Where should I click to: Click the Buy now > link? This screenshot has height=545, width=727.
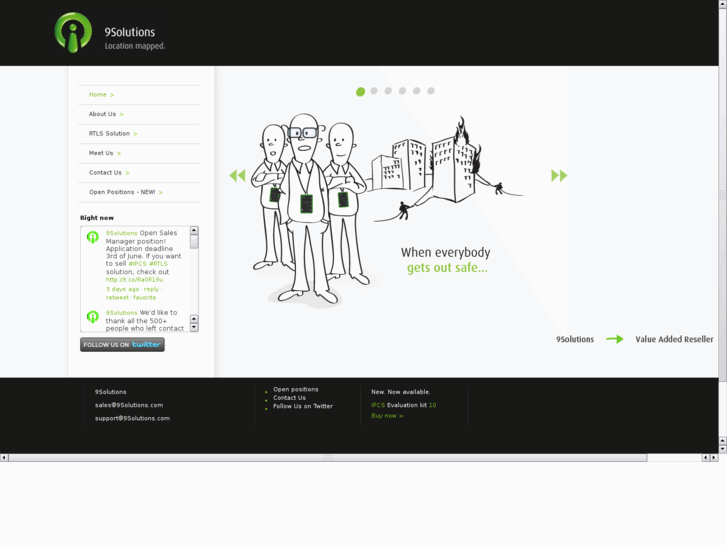click(x=387, y=416)
